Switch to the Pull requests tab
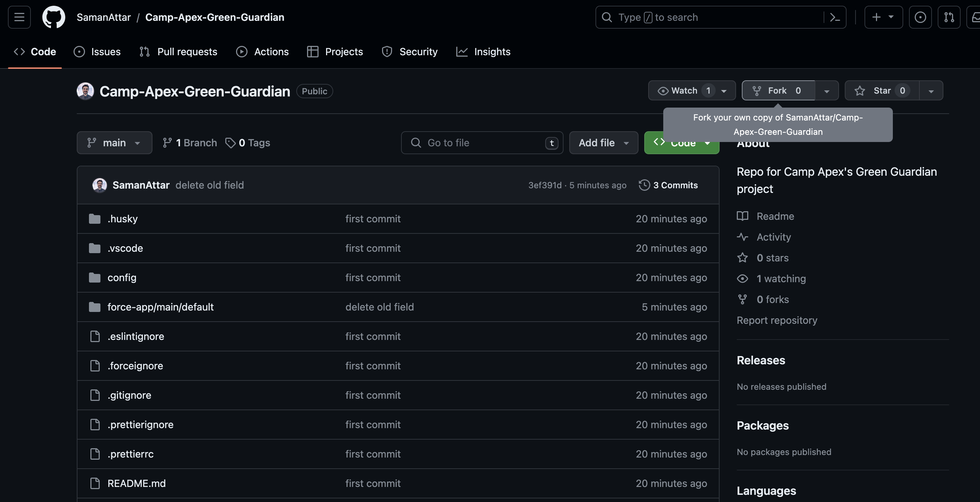 click(178, 52)
